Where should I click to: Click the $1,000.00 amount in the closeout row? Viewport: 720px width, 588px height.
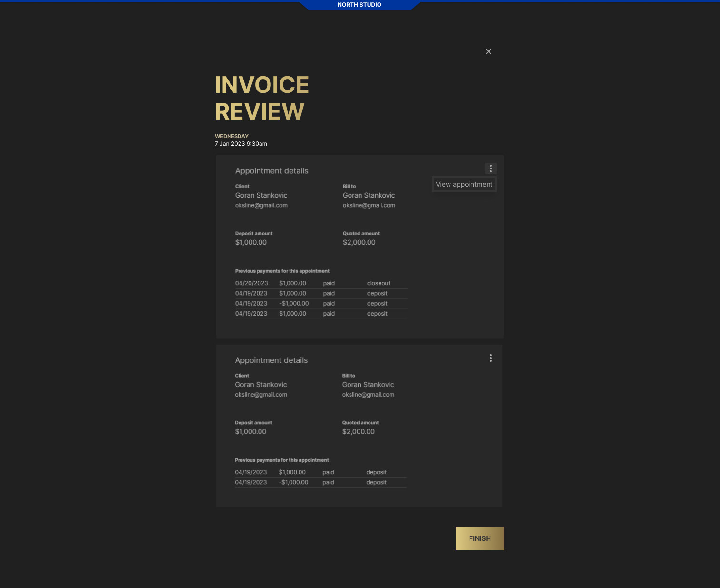293,283
